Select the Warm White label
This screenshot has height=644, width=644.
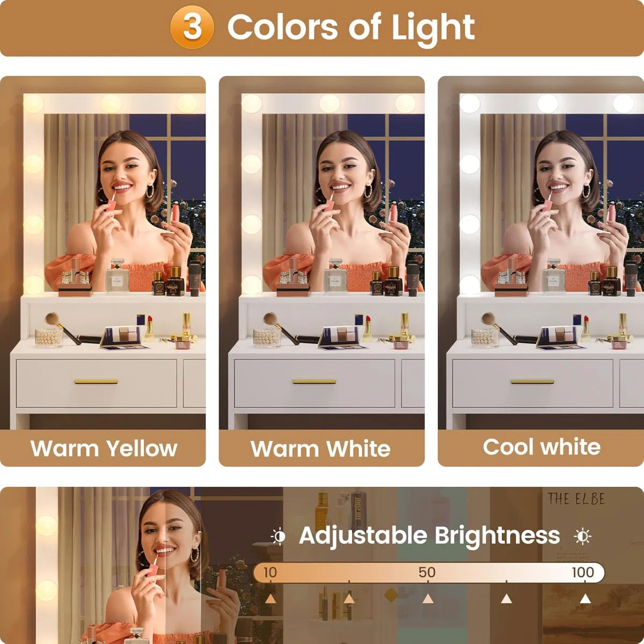[320, 449]
